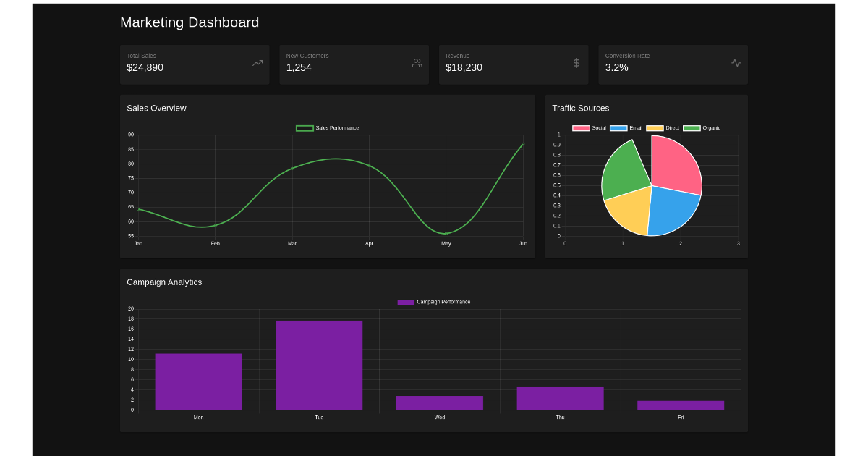Image resolution: width=868 pixels, height=456 pixels.
Task: Click the Marketing Dashboard heading
Action: point(190,22)
